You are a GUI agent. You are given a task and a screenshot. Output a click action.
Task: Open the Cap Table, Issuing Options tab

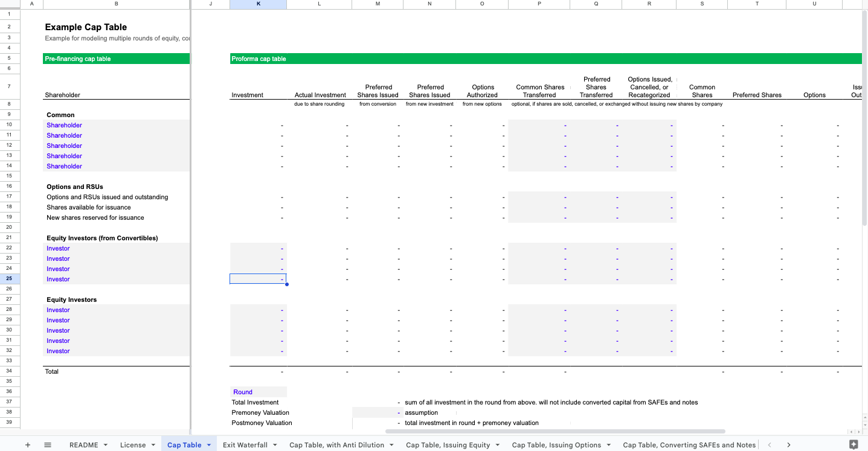point(556,445)
